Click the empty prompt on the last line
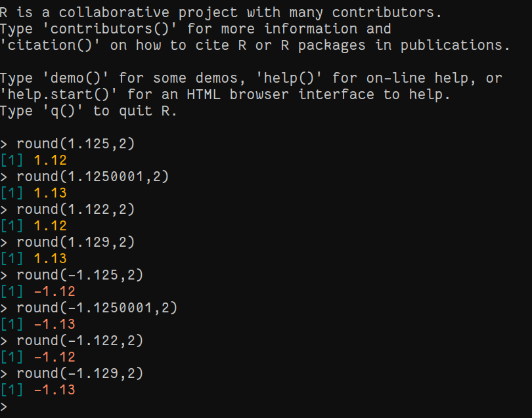 click(x=5, y=406)
